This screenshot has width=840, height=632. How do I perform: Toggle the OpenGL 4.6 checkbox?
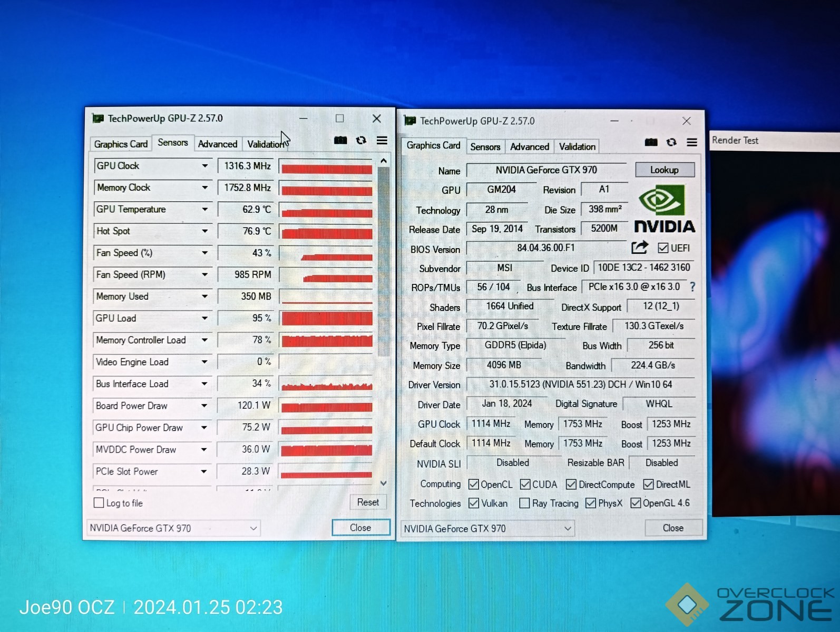636,503
